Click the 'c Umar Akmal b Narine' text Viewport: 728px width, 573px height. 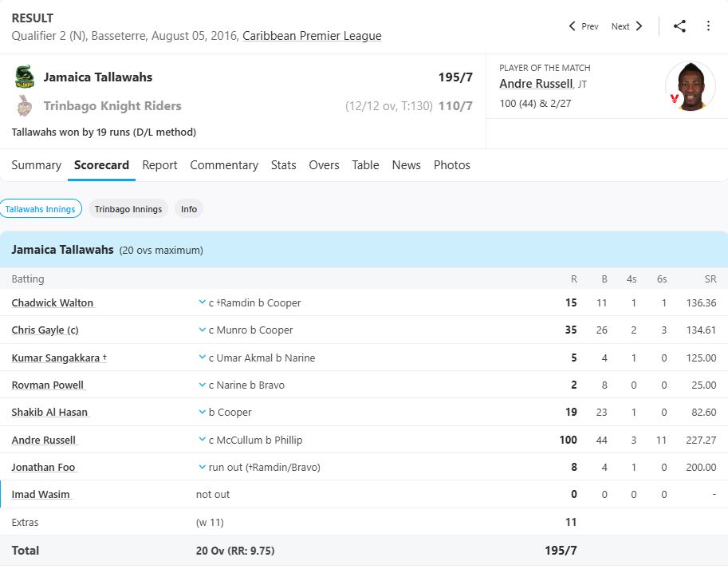coord(262,358)
